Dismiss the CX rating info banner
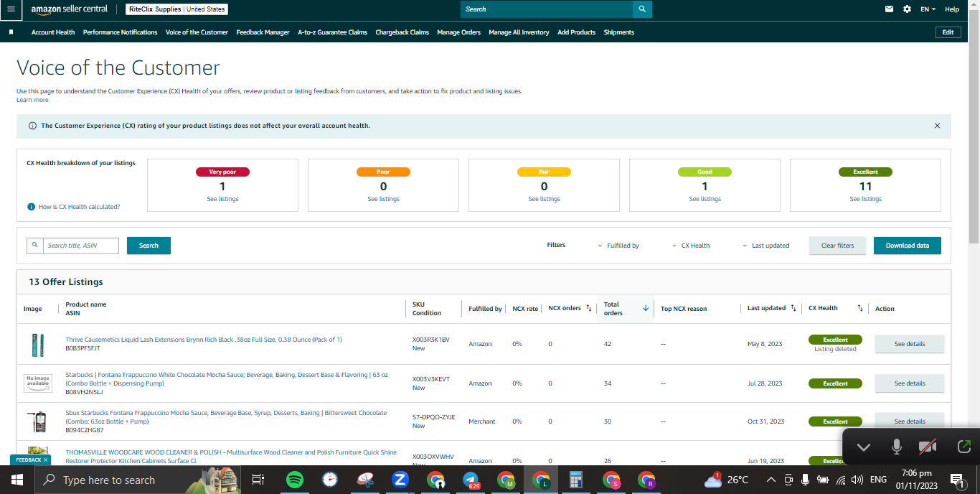Image resolution: width=980 pixels, height=494 pixels. point(937,126)
